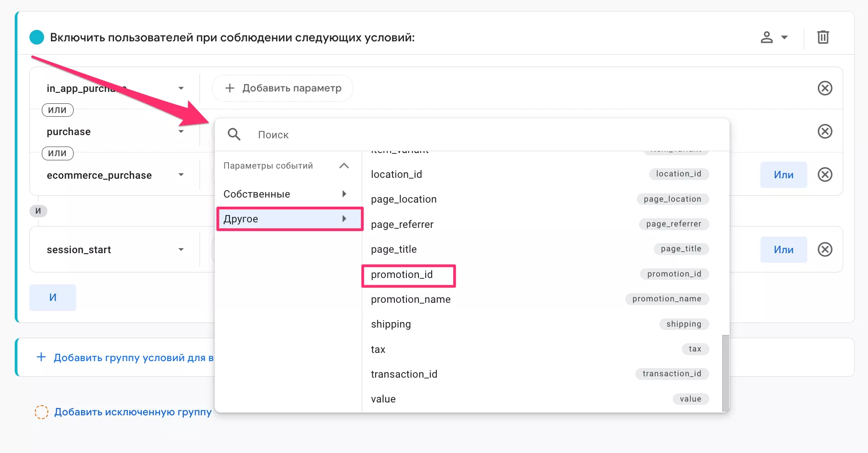This screenshot has width=868, height=453.
Task: Click the Или button next to session_start
Action: pos(783,249)
